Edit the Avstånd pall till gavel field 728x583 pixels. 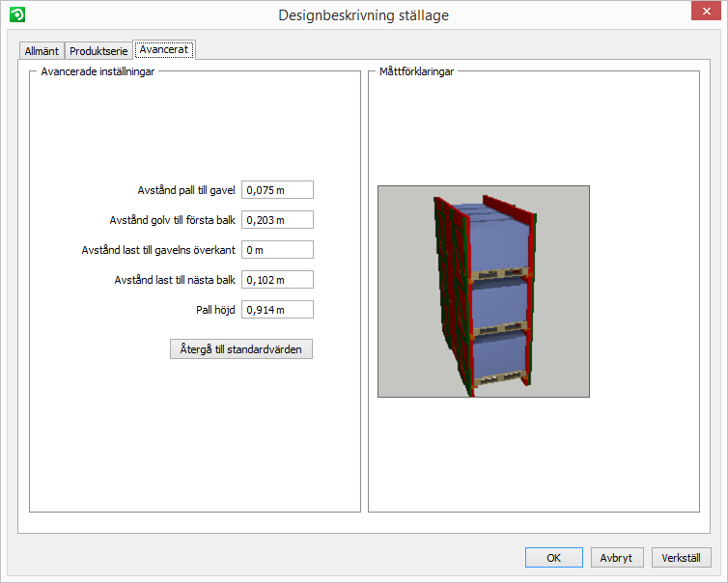click(277, 190)
